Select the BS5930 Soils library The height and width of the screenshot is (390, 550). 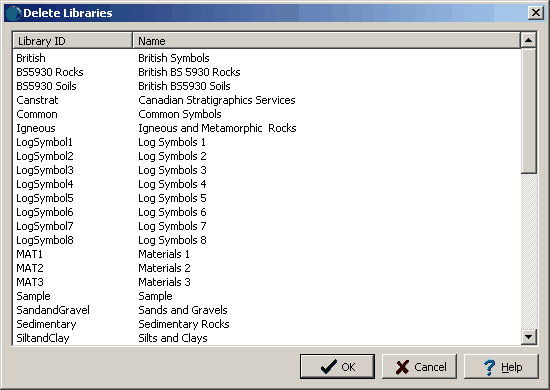[267, 86]
